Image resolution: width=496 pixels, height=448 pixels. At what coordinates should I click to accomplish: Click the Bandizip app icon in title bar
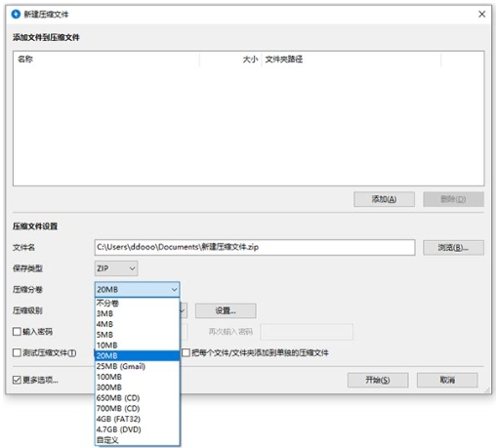(16, 14)
